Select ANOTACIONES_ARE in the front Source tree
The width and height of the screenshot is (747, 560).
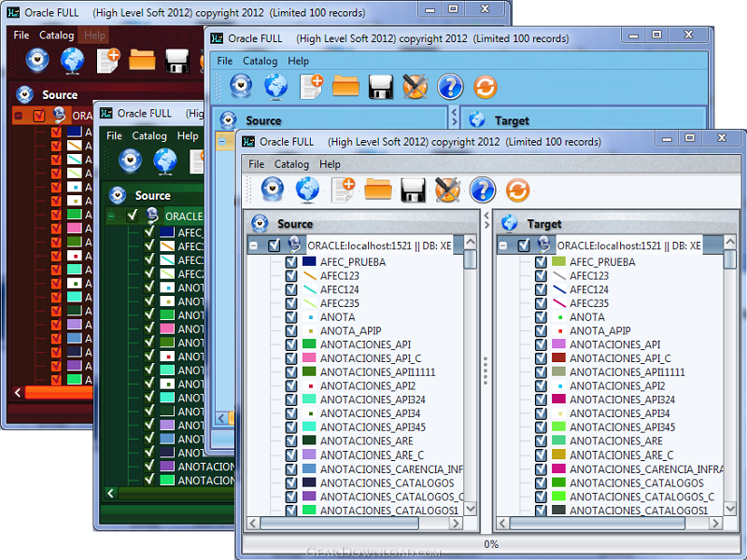click(367, 441)
